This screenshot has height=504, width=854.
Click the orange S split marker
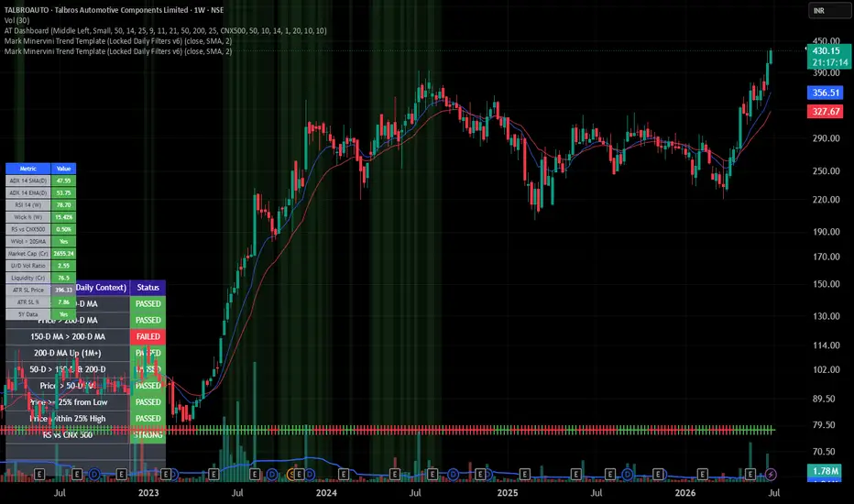(291, 475)
